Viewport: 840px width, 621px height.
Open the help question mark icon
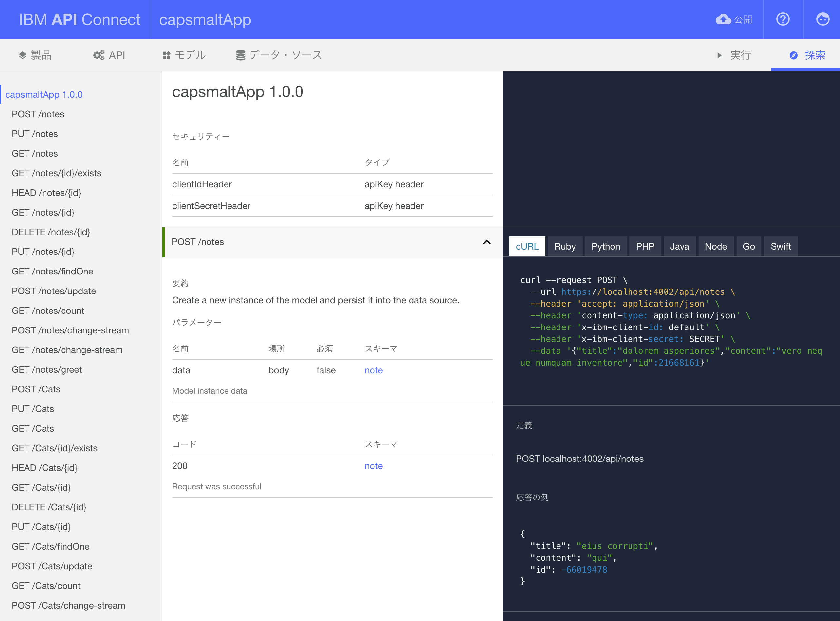point(783,19)
